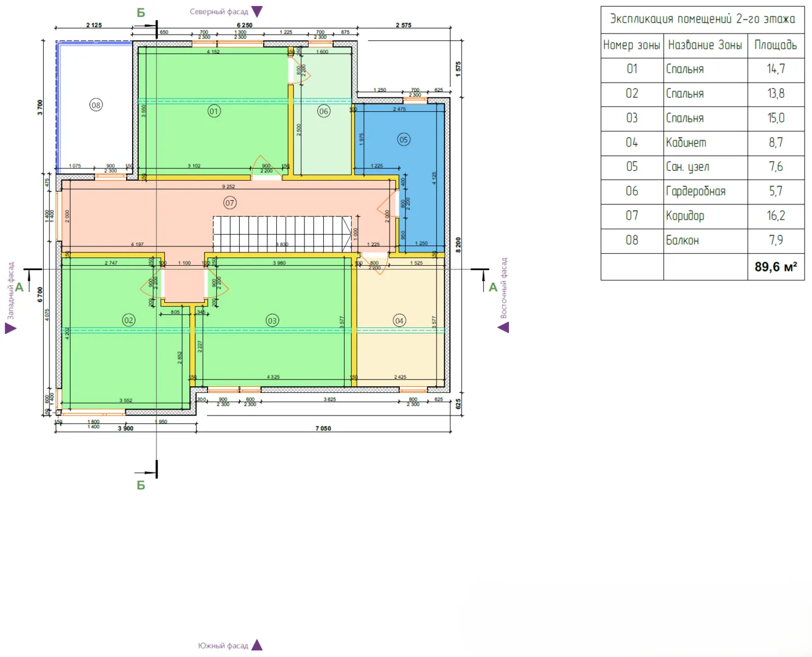Screen dimensions: 812x657
Task: Click the room 01 circle marker
Action: pyautogui.click(x=214, y=111)
